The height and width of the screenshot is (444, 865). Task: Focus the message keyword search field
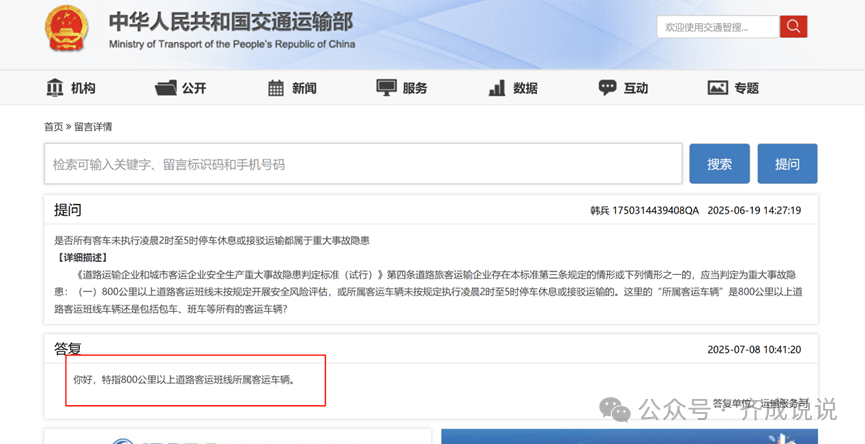[x=362, y=164]
